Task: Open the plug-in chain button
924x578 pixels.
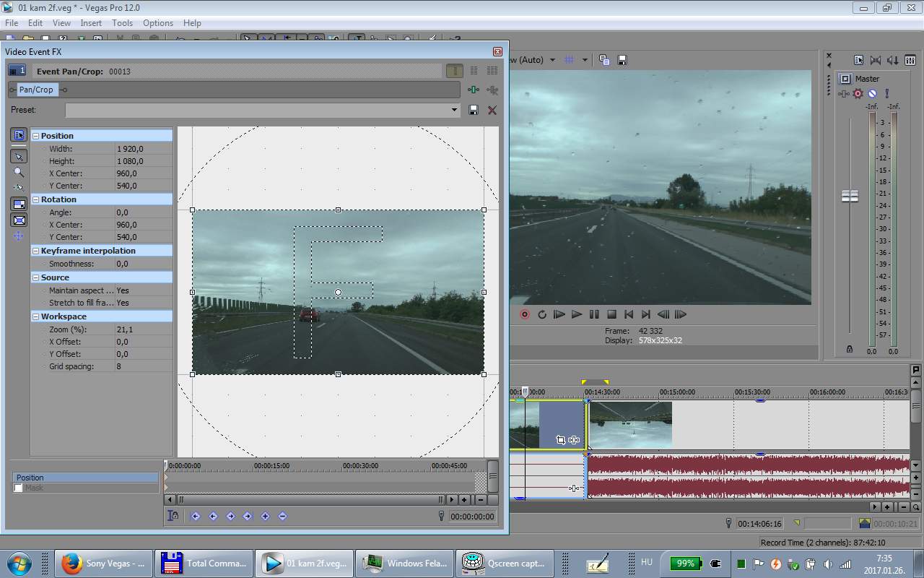Action: click(x=474, y=90)
